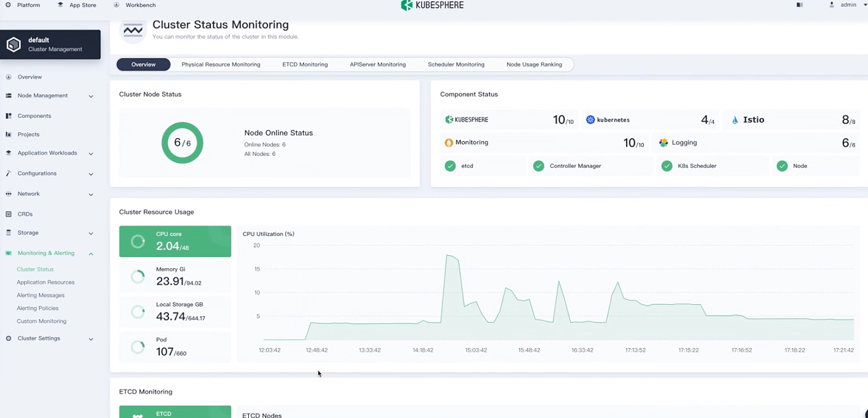Expand the Storage menu chevron
This screenshot has height=418, width=868.
click(91, 233)
